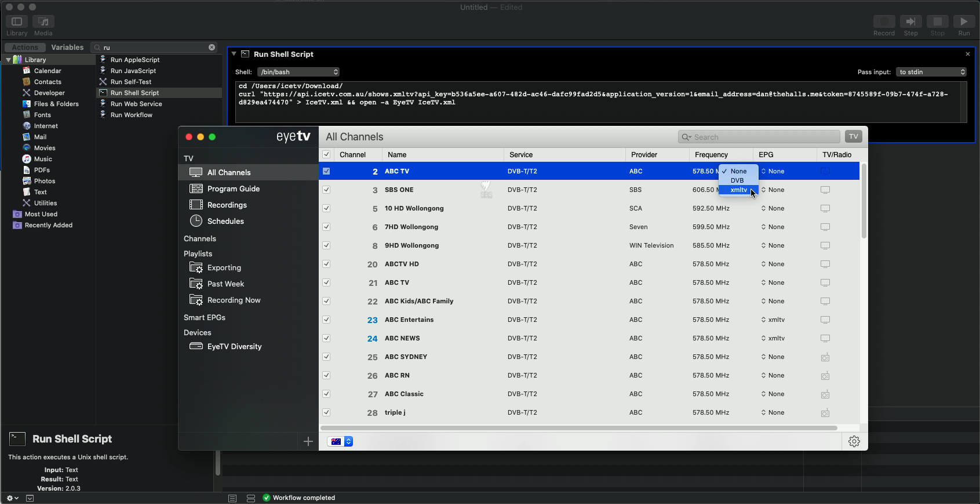
Task: Click the Library toolbar icon in Automator
Action: click(x=17, y=21)
